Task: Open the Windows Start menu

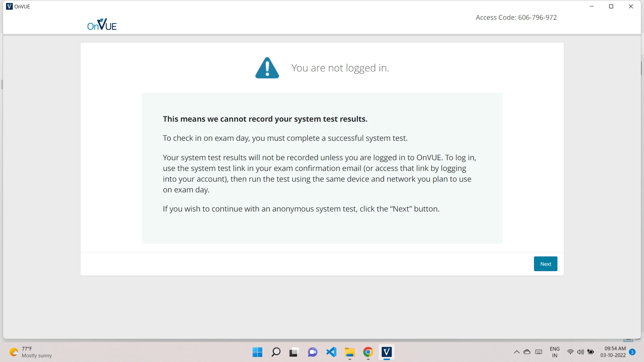Action: pos(257,352)
